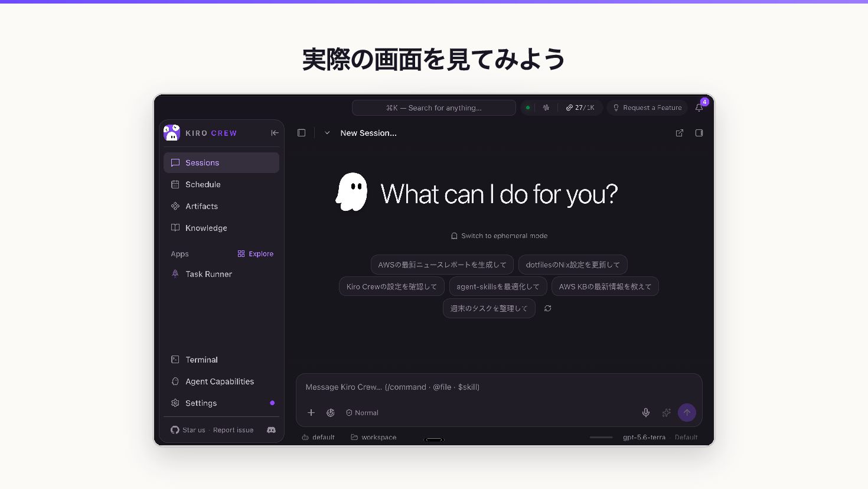Open the gpt-5.6-terra model selector

click(x=644, y=438)
